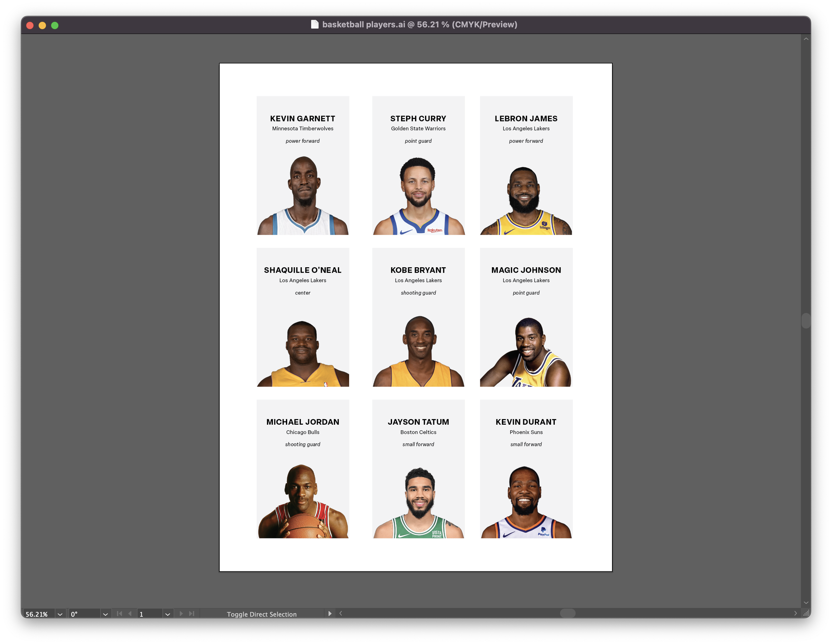
Task: Click the JAYSON TATUM heading text
Action: [418, 422]
